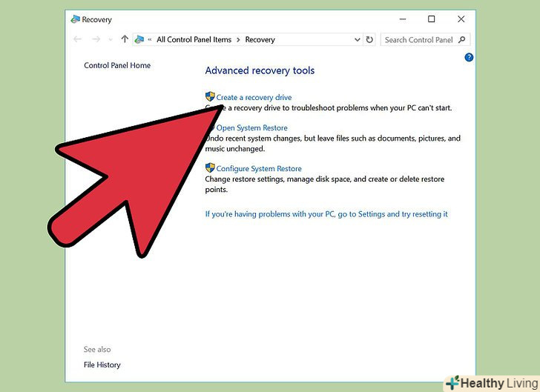
Task: Click the text 'Change restore settings, manage disk space'
Action: (277, 179)
